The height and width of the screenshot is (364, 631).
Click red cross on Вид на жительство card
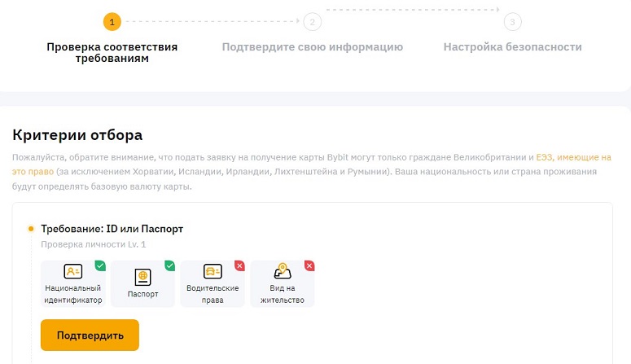pyautogui.click(x=309, y=265)
